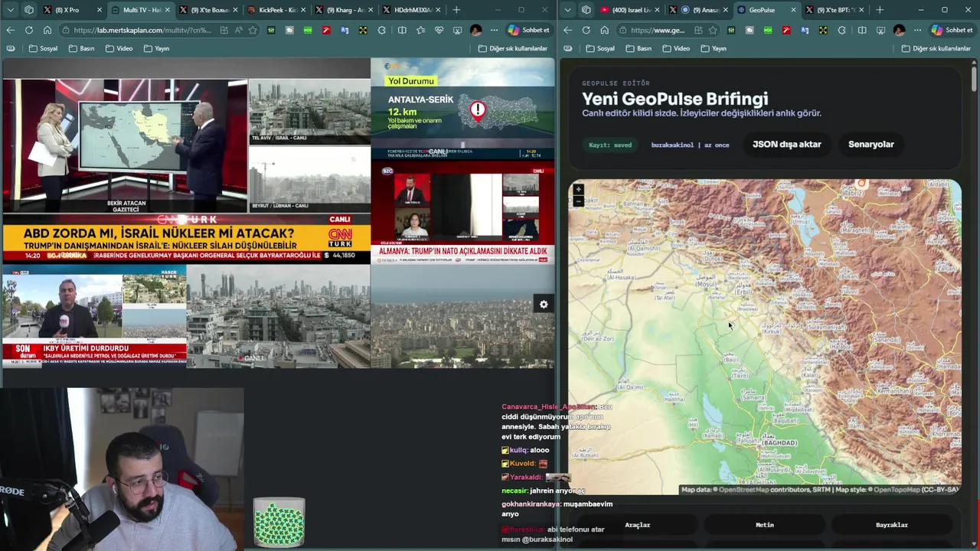The width and height of the screenshot is (980, 551).
Task: Switch to the Israel Live YouTube tab
Action: [631, 10]
